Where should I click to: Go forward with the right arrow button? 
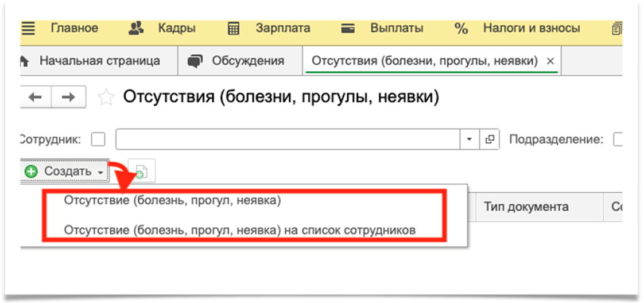(x=68, y=98)
